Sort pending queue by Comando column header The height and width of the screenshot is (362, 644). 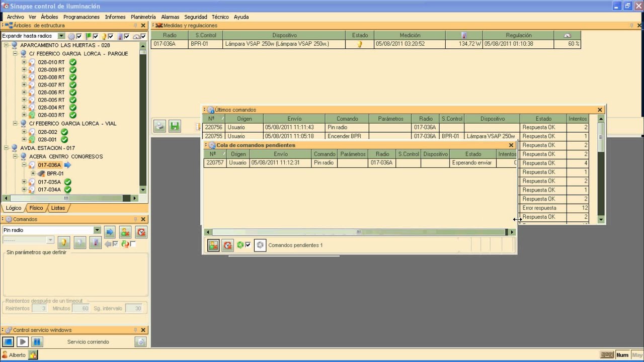[325, 154]
